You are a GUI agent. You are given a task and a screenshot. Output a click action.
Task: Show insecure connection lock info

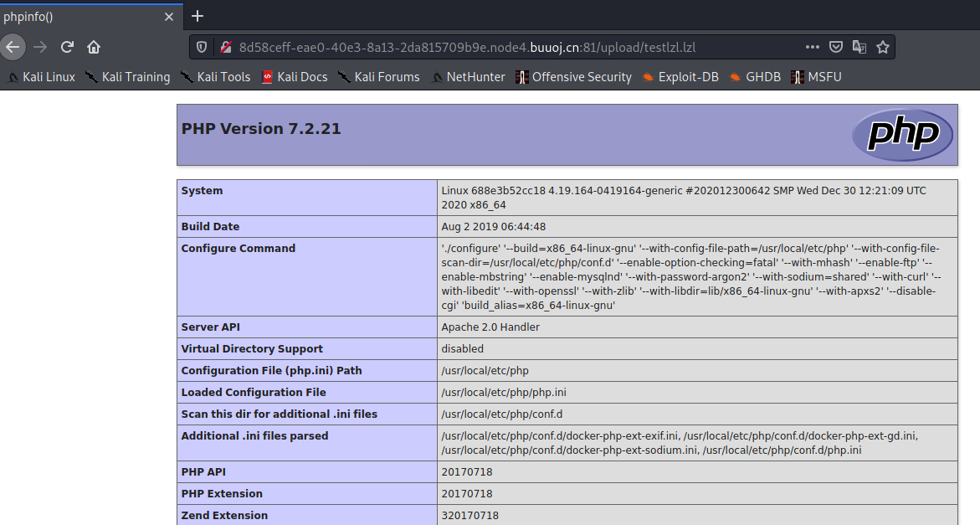tap(226, 48)
